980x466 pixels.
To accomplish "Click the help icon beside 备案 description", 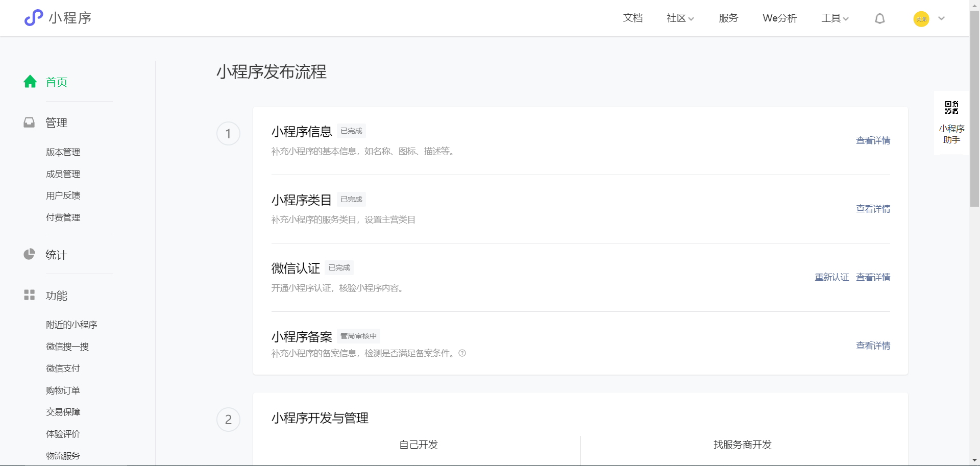I will tap(462, 353).
